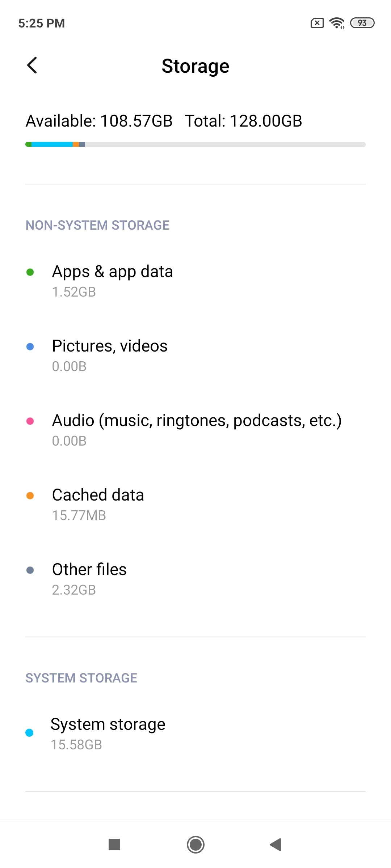Tap the storage usage bar
Viewport: 391px width, 868px height.
pos(195,145)
